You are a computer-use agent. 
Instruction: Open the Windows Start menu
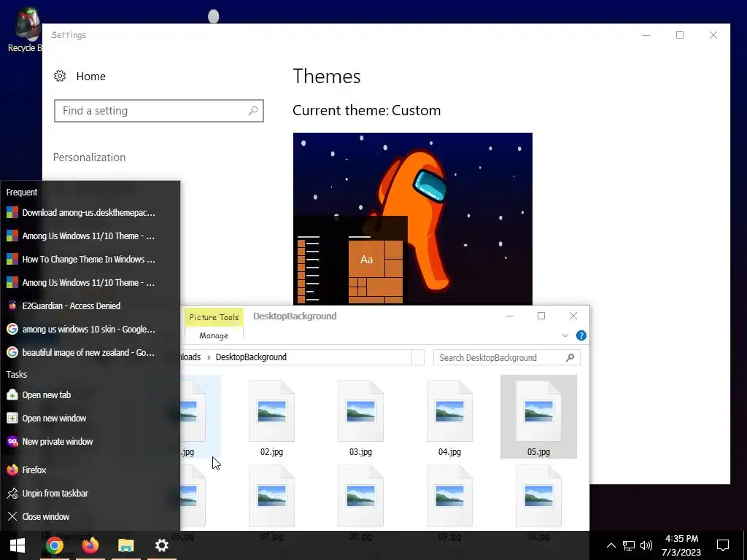click(x=18, y=545)
